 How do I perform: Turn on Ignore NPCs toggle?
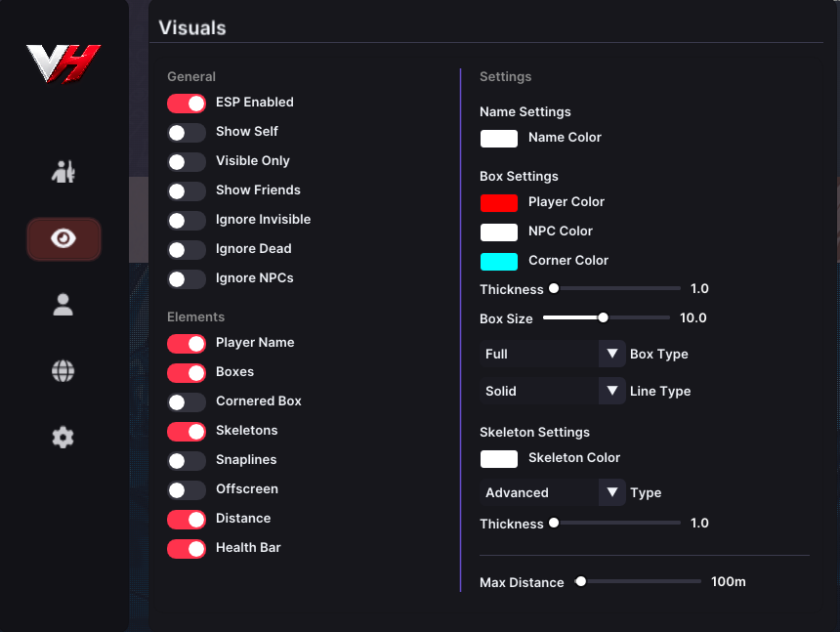[187, 279]
